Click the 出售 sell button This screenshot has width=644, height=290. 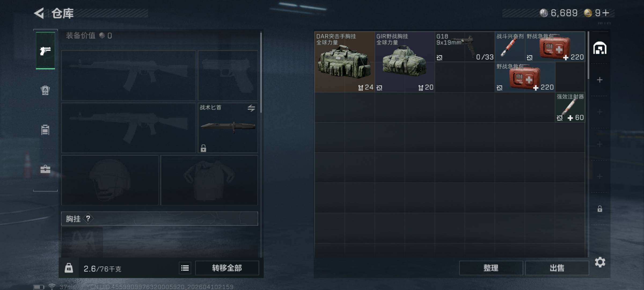tap(557, 268)
